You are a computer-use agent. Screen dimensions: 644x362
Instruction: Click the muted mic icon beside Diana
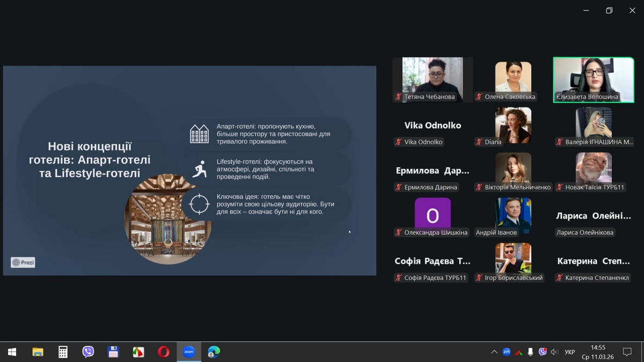[479, 142]
